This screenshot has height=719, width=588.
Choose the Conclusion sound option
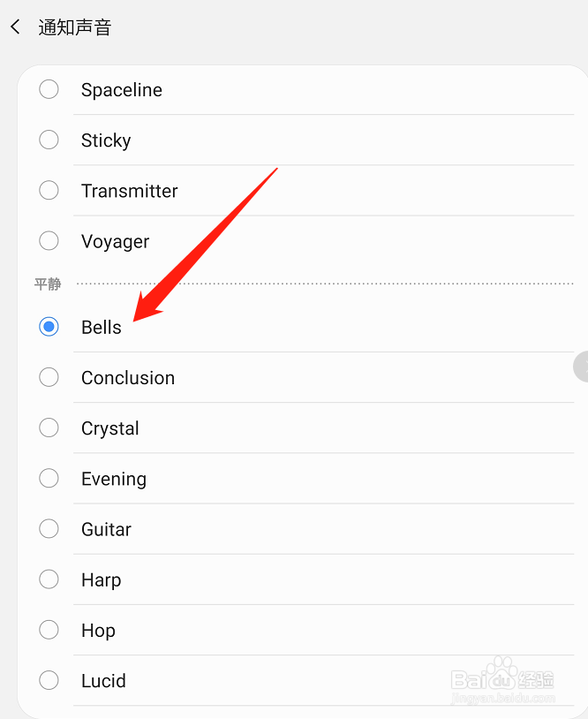(49, 377)
